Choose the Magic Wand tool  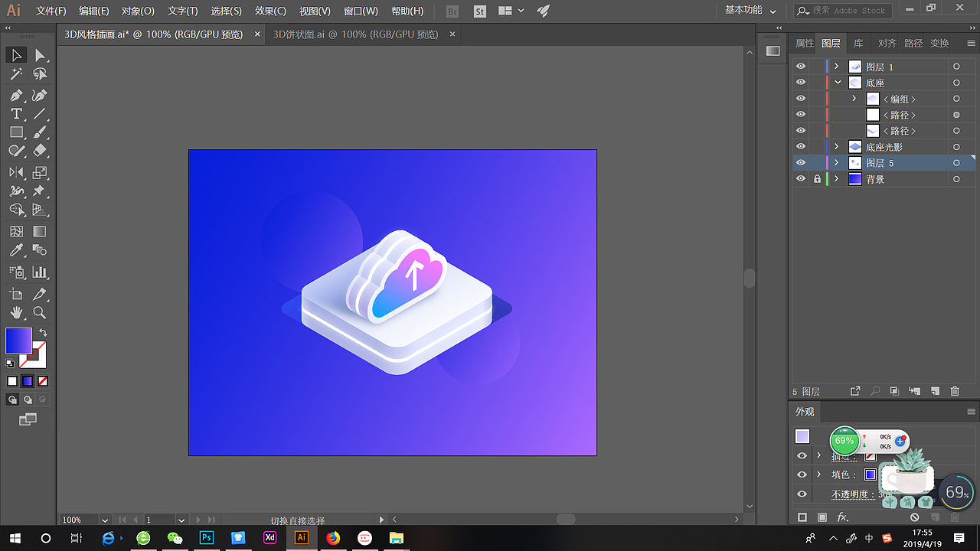point(16,74)
